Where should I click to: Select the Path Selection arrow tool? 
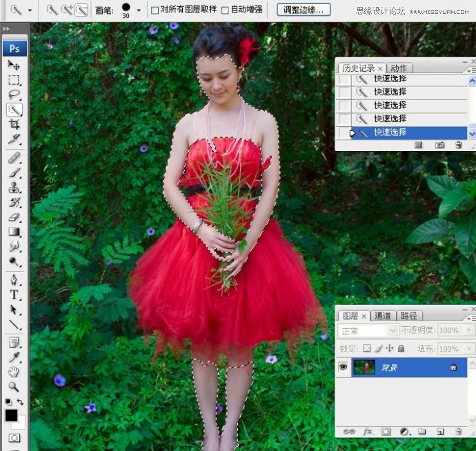(14, 310)
